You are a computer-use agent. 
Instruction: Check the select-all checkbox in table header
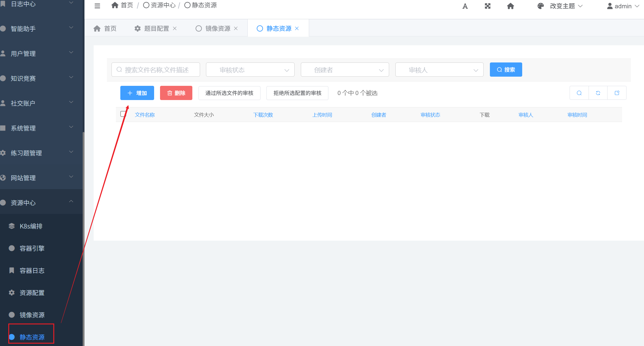(x=123, y=114)
